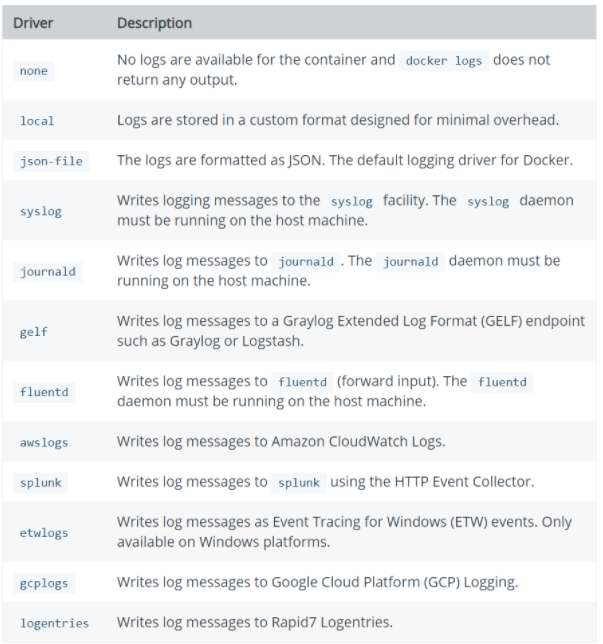Click the json-file driver name
The image size is (603, 644).
click(x=51, y=161)
